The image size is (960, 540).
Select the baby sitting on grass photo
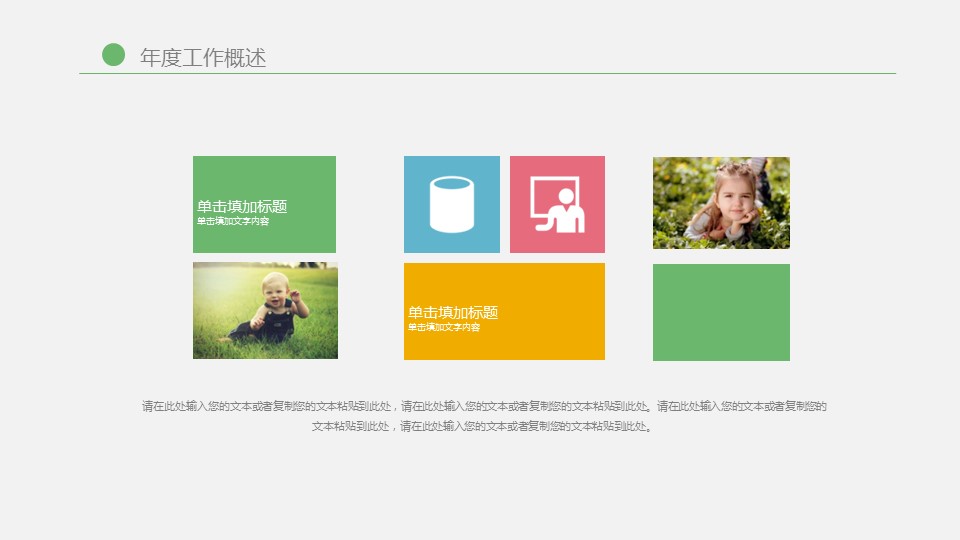click(x=265, y=310)
